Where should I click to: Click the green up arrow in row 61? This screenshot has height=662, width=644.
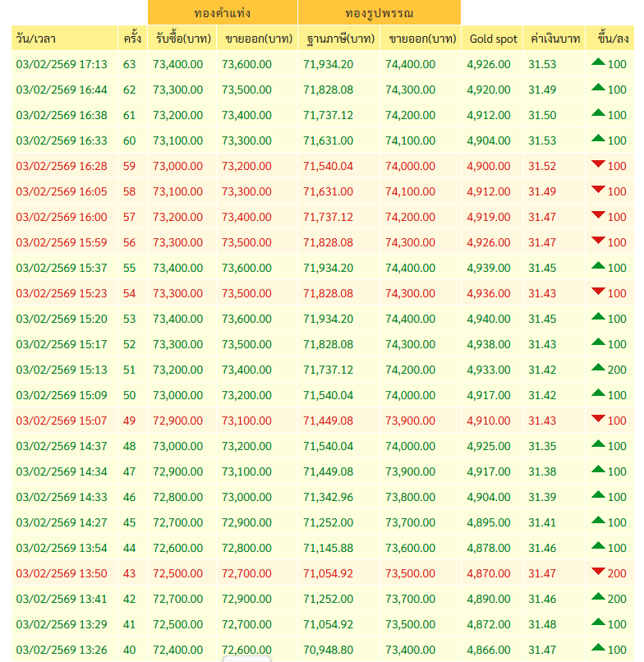pos(598,113)
